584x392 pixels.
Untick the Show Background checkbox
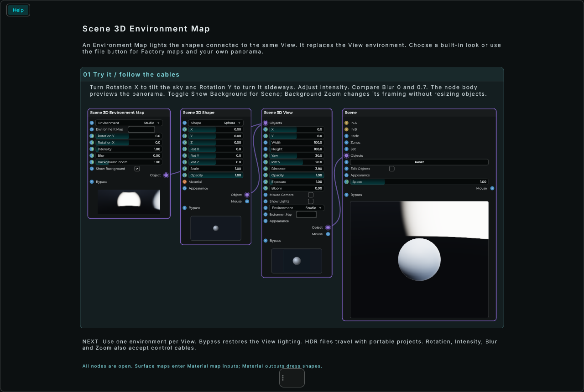[x=137, y=169]
